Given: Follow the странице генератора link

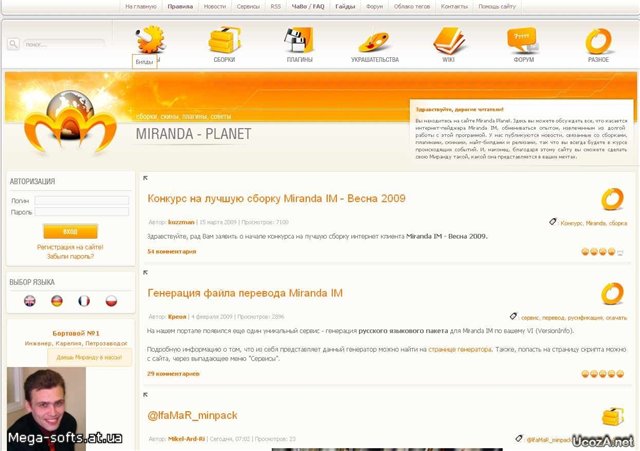Looking at the screenshot, I should pyautogui.click(x=460, y=349).
